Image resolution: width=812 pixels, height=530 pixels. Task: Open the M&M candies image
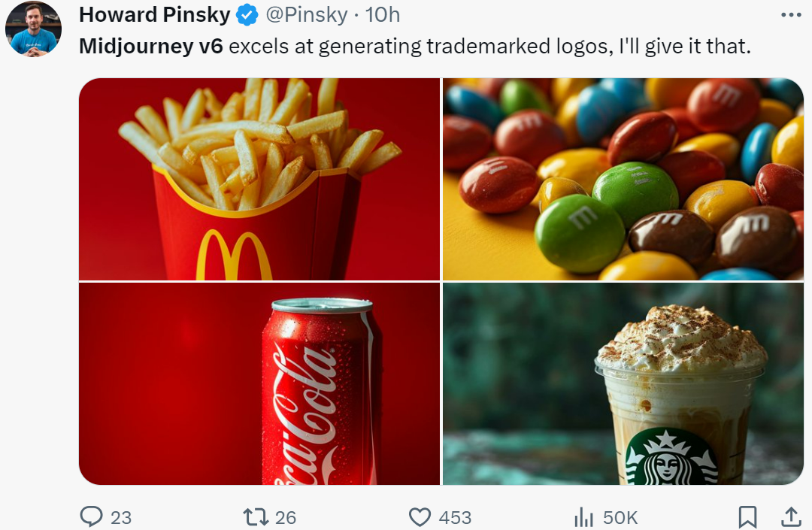623,179
